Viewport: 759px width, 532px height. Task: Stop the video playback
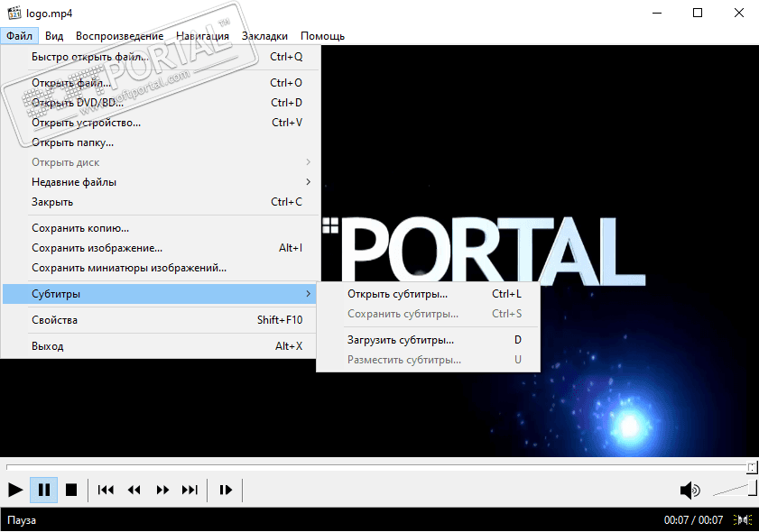pos(71,490)
